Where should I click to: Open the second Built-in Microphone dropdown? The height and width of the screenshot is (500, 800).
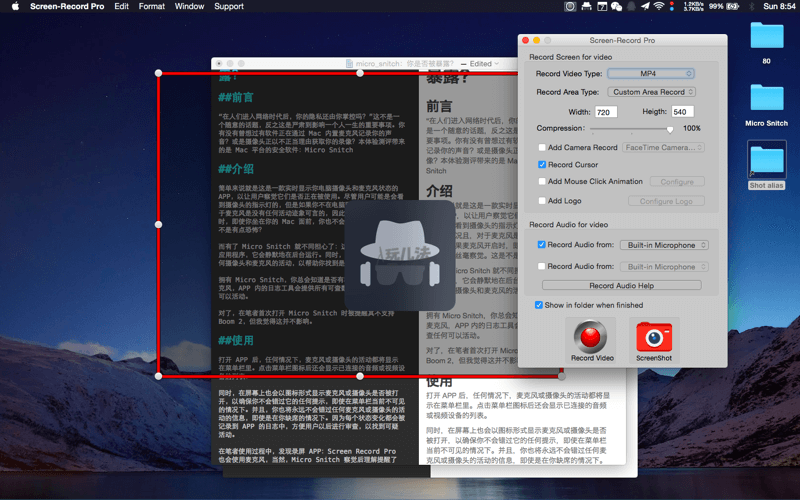pyautogui.click(x=664, y=266)
